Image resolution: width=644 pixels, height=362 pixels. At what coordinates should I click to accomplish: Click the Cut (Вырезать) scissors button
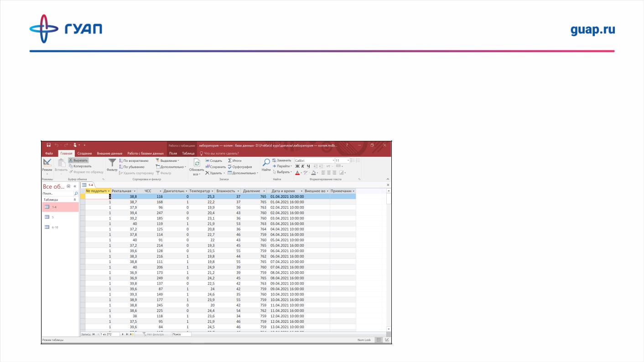click(x=78, y=160)
